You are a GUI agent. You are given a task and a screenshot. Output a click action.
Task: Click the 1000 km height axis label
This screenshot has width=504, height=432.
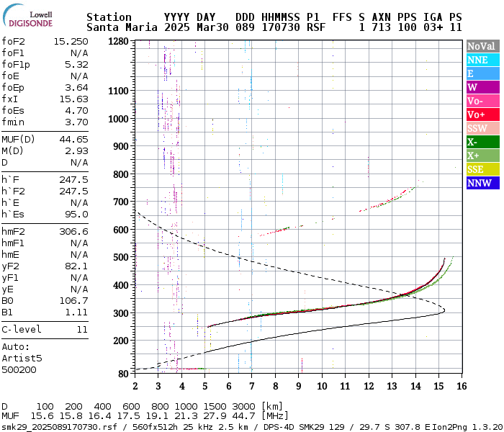click(x=118, y=119)
